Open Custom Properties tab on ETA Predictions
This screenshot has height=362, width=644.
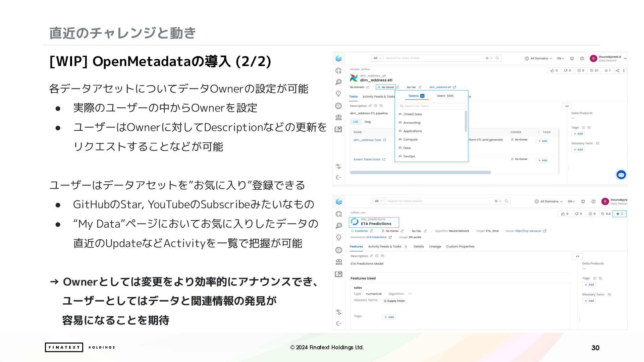click(460, 246)
